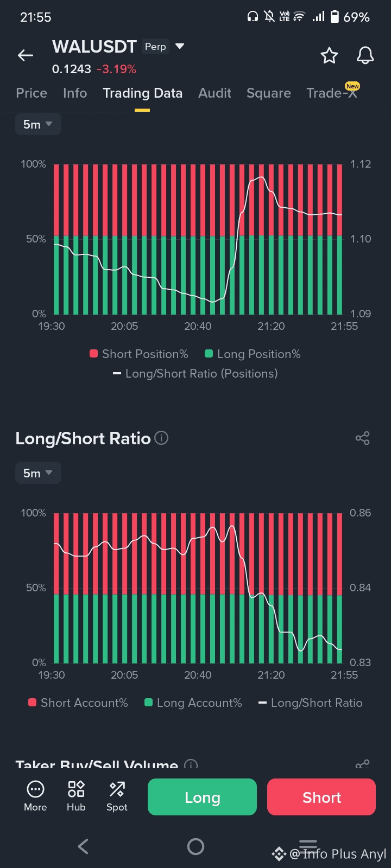Viewport: 391px width, 868px height.
Task: Add WALUSDT to favorites with star
Action: tap(329, 55)
